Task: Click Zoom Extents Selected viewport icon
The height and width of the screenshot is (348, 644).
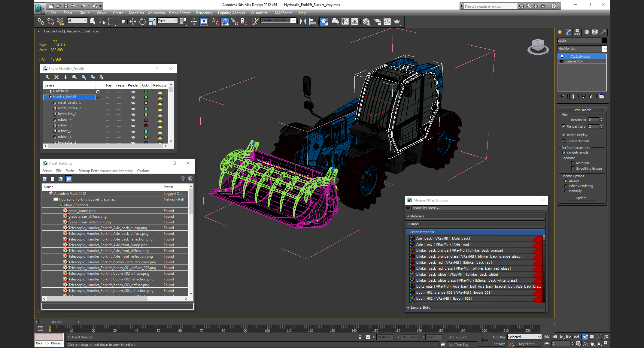Action: [x=599, y=337]
